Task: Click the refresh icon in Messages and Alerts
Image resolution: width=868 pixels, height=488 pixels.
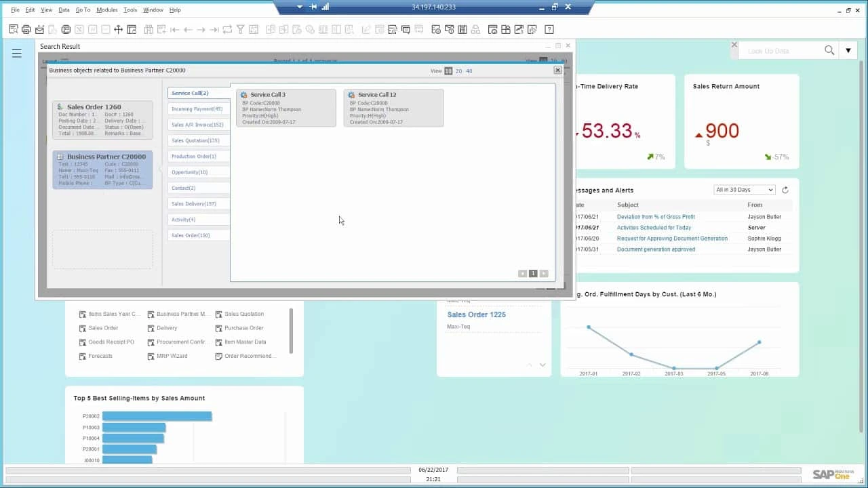Action: [785, 190]
